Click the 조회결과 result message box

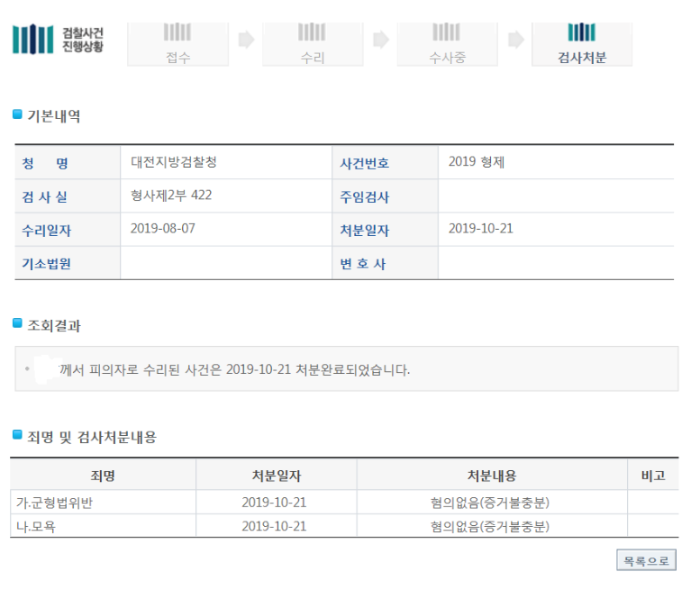[x=346, y=369]
